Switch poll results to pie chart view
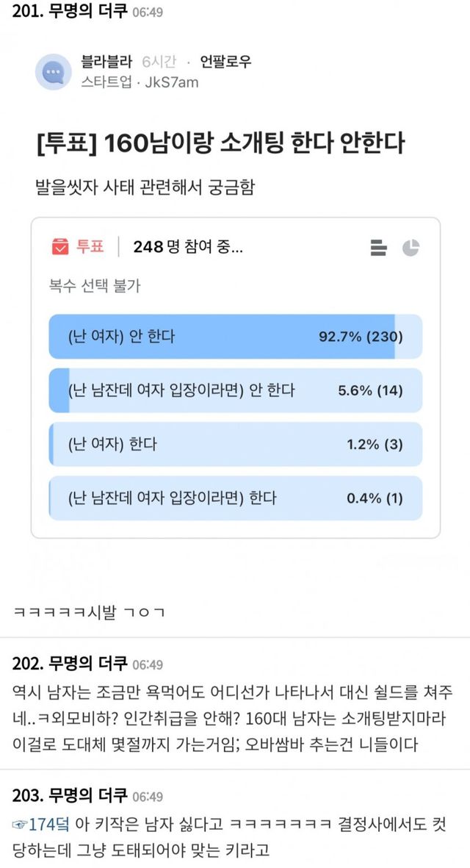Screen dimensions: 470x868 point(411,248)
